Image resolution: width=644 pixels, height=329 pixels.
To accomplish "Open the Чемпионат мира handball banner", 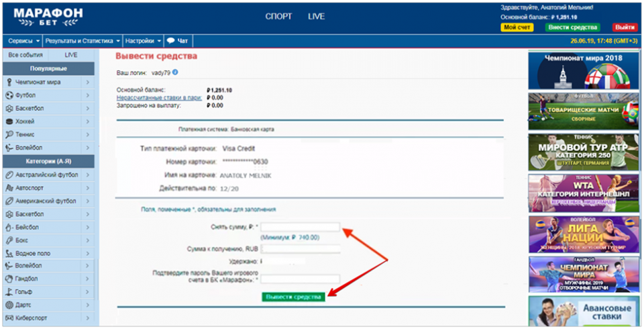I will (x=583, y=275).
